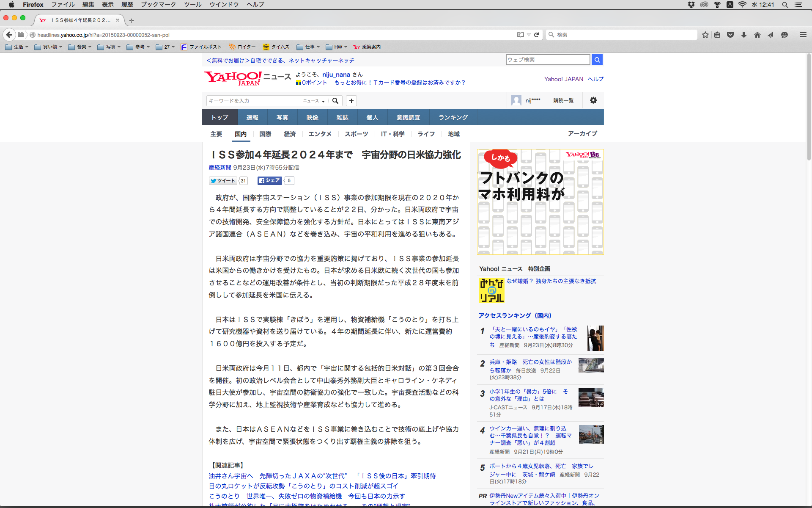
Task: Expand the ニュース search scope dropdown
Action: 314,101
